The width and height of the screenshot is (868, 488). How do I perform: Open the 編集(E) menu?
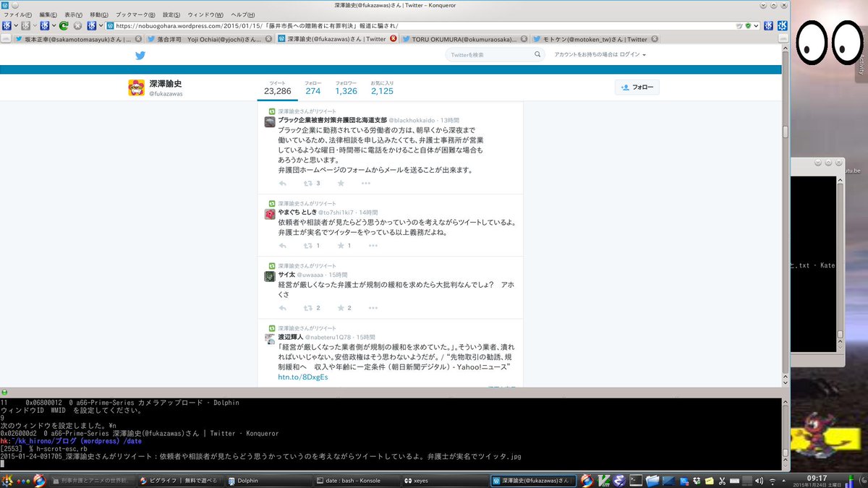pyautogui.click(x=48, y=14)
